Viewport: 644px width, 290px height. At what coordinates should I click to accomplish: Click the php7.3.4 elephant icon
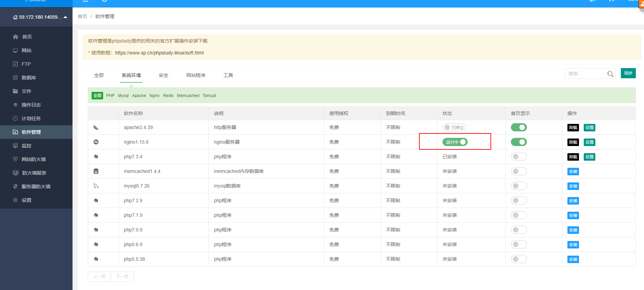96,157
